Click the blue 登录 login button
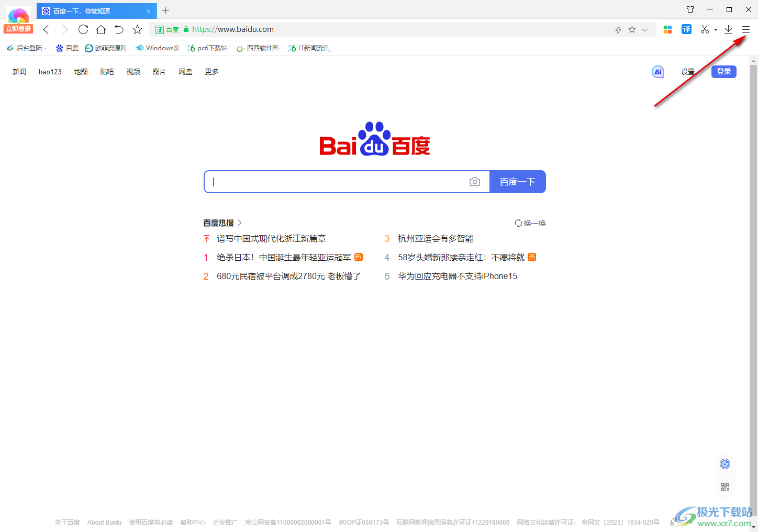Viewport: 758px width, 532px height. (724, 72)
